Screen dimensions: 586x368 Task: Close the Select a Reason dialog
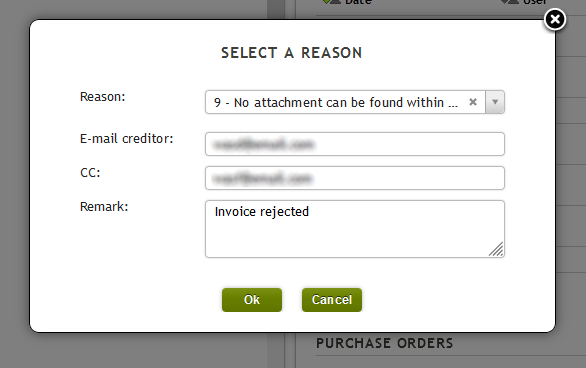[x=555, y=19]
